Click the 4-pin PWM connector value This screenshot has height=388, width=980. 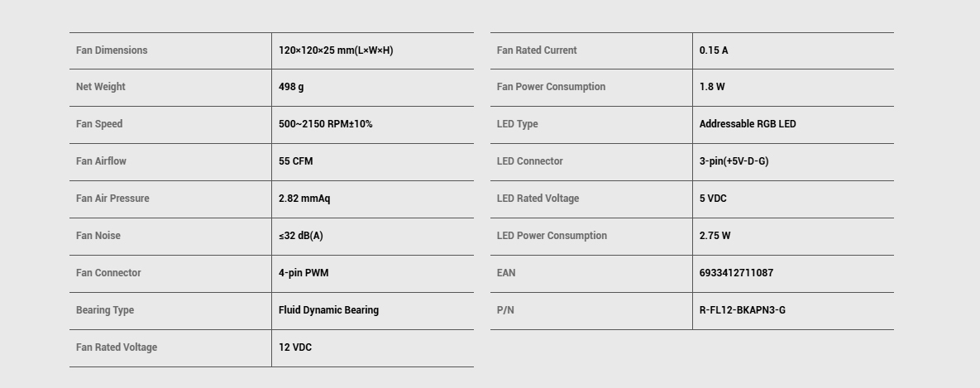pos(304,273)
